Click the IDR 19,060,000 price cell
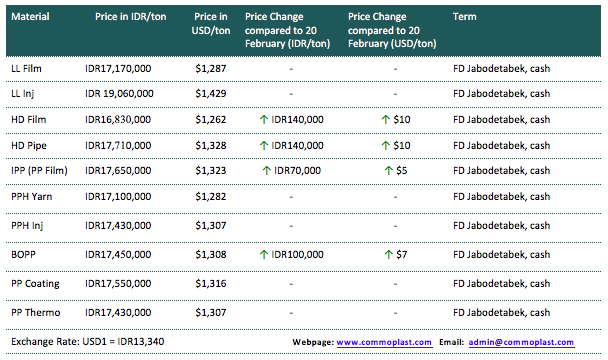The height and width of the screenshot is (360, 608). 119,93
